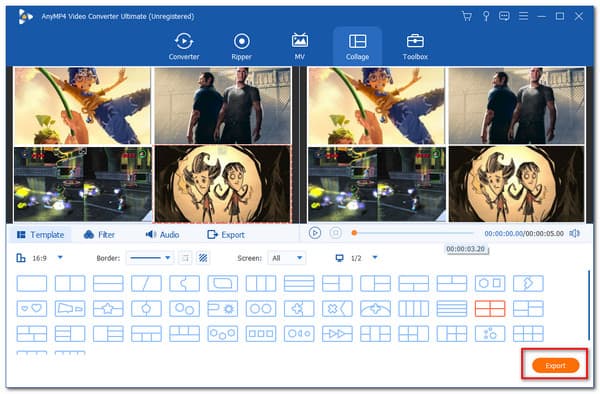Screen dimensions: 600x394
Task: Click the border thickness icon next to Border dropdown
Action: [x=185, y=258]
